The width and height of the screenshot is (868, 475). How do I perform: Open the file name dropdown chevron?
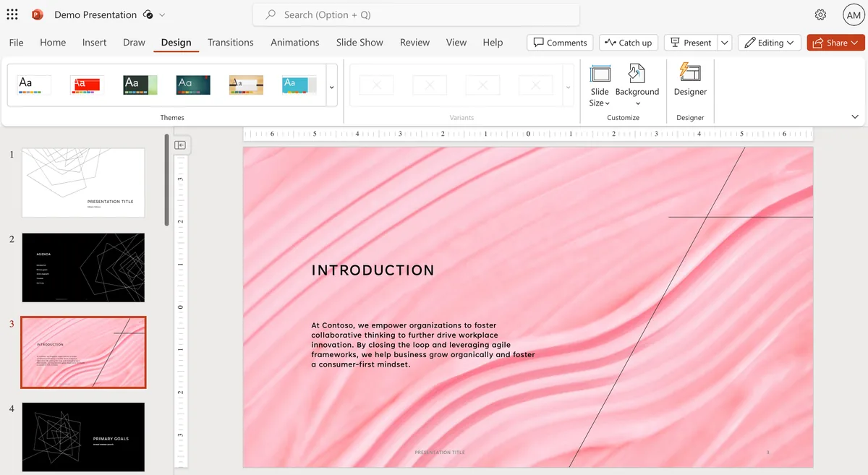(x=162, y=14)
